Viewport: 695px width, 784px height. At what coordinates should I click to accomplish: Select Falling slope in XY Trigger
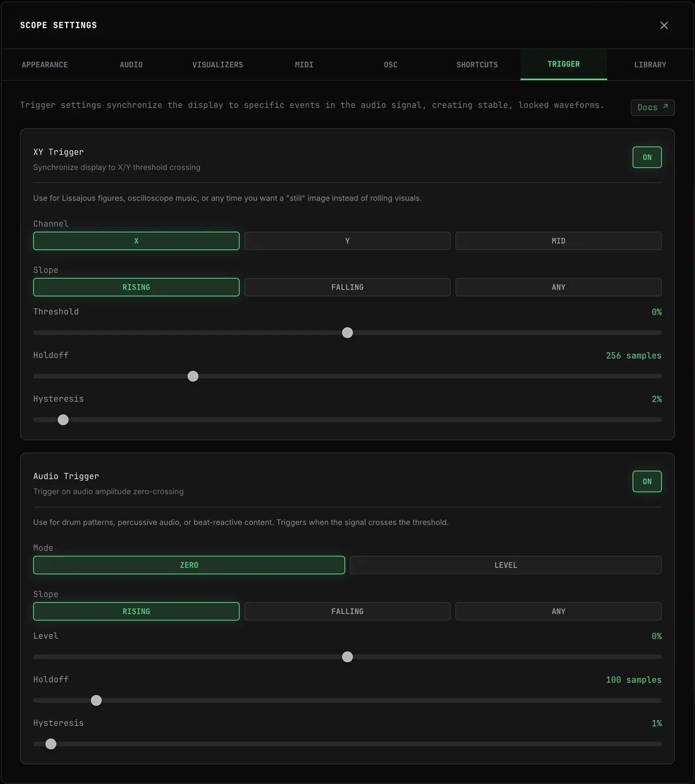347,287
